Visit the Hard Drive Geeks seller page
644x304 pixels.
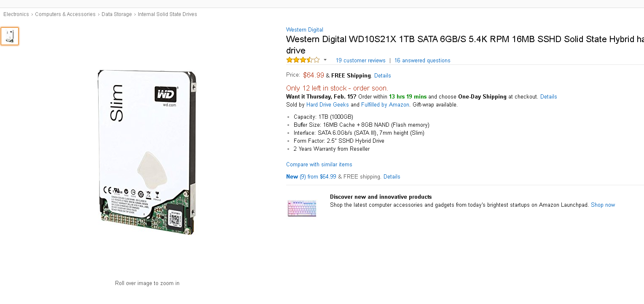[x=327, y=104]
